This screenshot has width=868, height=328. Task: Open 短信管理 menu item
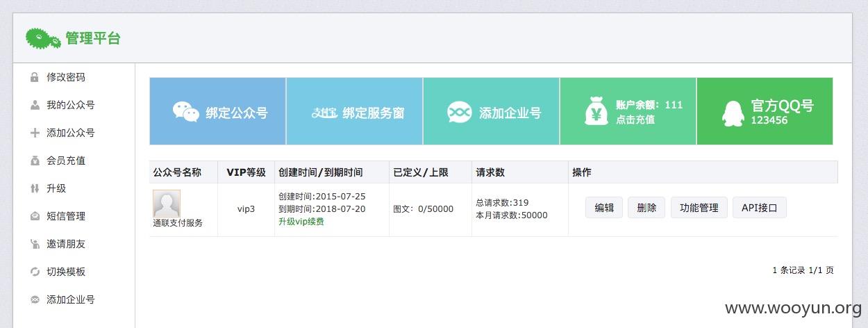click(66, 216)
